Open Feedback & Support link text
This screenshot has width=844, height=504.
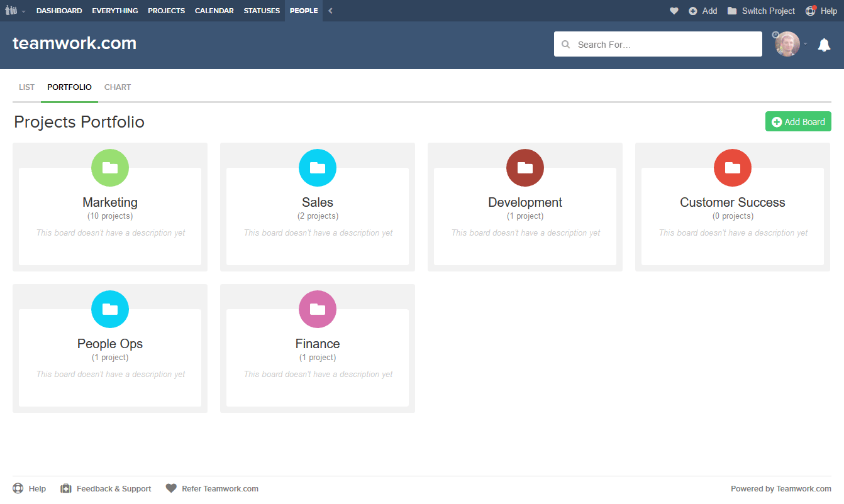(x=114, y=488)
